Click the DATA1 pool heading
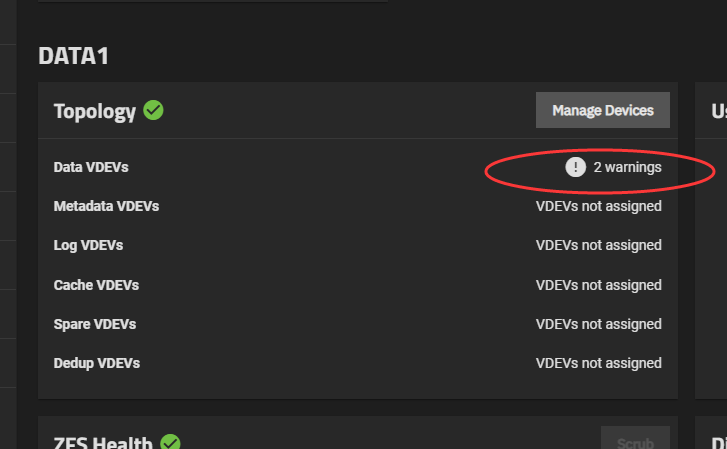 (x=73, y=56)
